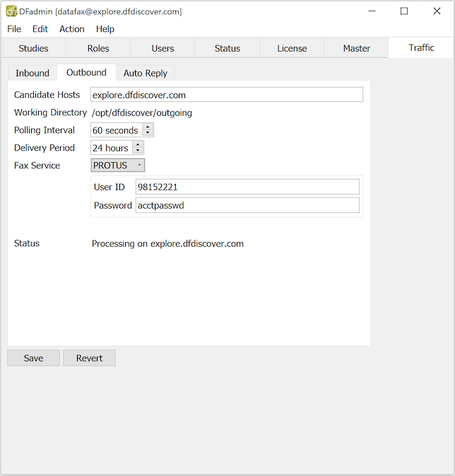Focus the User ID text field
The image size is (455, 476).
pyautogui.click(x=247, y=187)
